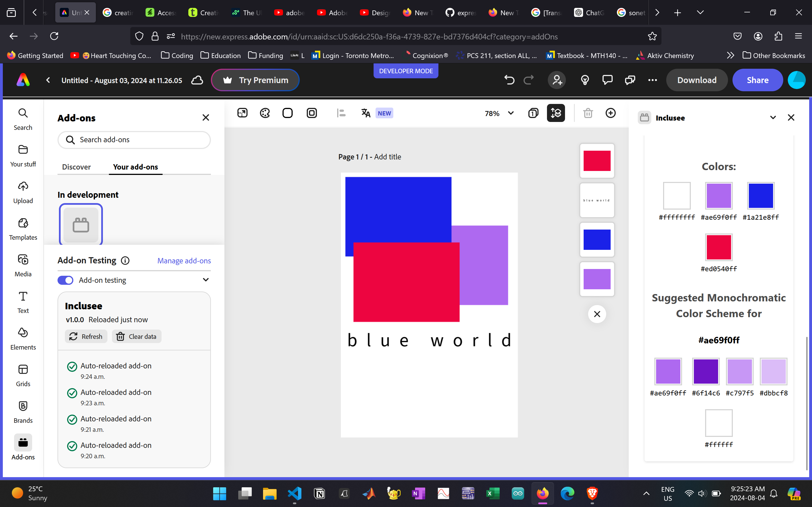Select the Your add-ons tab

tap(136, 167)
